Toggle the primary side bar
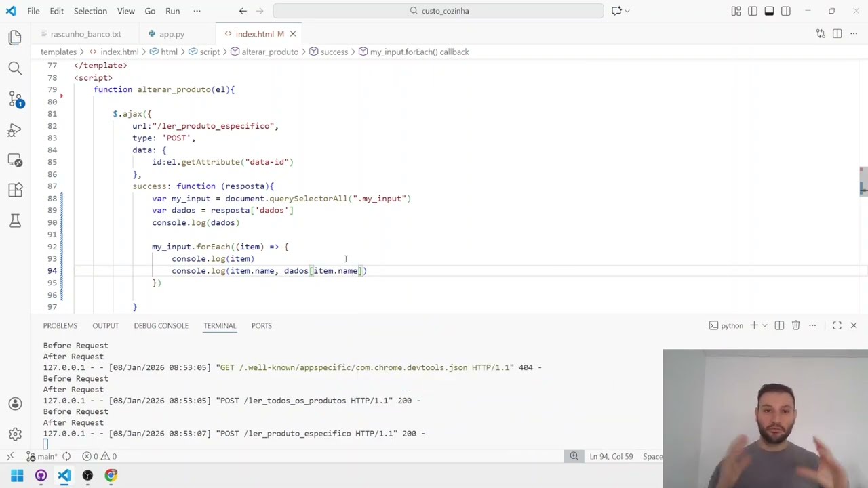868x488 pixels. (753, 11)
